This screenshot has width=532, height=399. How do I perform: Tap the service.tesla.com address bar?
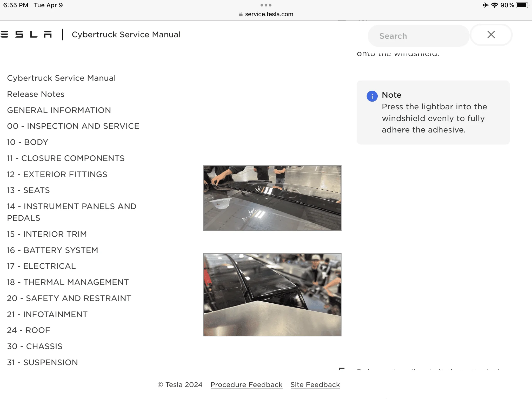click(266, 14)
